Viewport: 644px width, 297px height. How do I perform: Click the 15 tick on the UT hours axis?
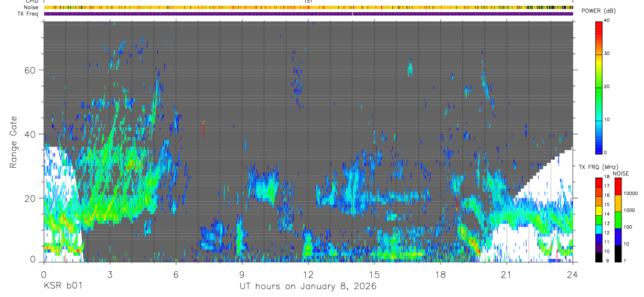pyautogui.click(x=374, y=274)
